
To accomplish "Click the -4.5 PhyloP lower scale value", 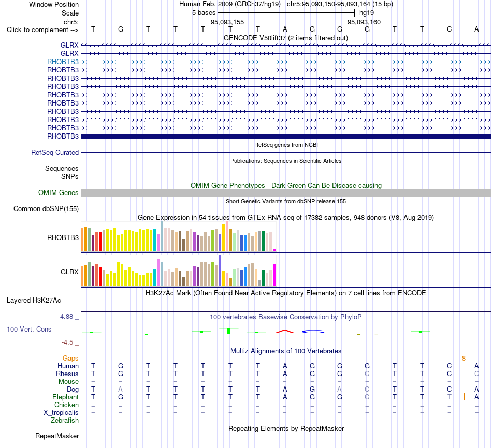I will [x=67, y=342].
